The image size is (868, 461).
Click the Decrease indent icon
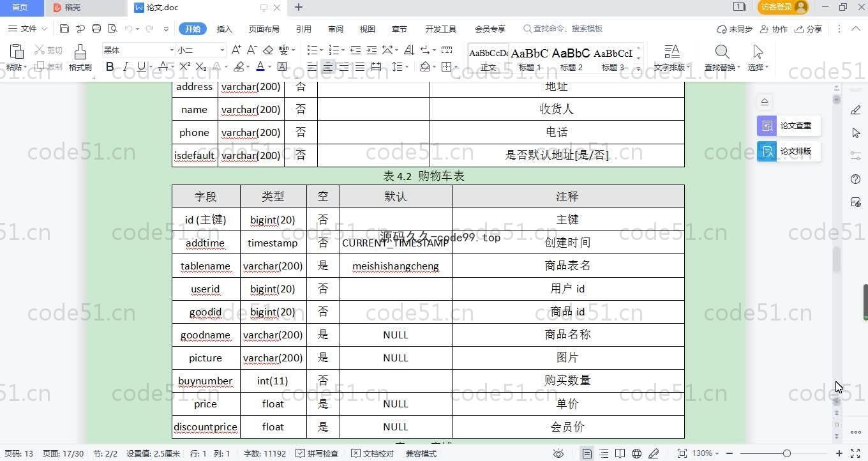355,50
